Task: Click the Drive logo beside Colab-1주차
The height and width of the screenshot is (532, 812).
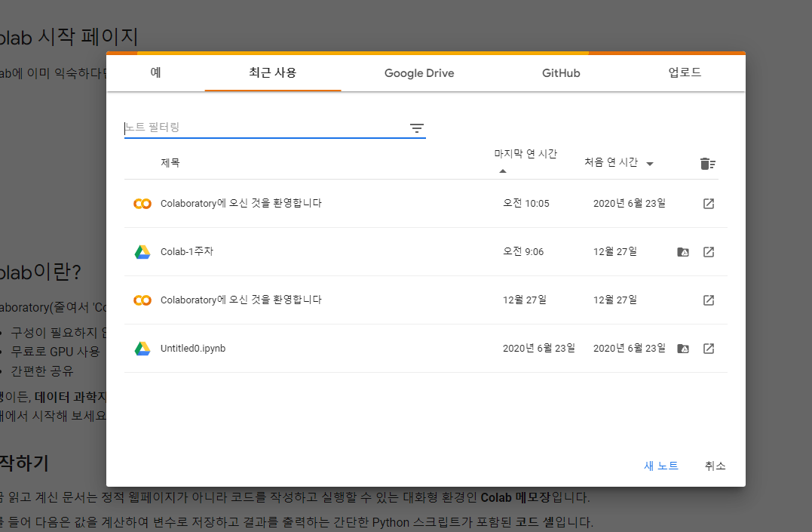Action: [142, 252]
